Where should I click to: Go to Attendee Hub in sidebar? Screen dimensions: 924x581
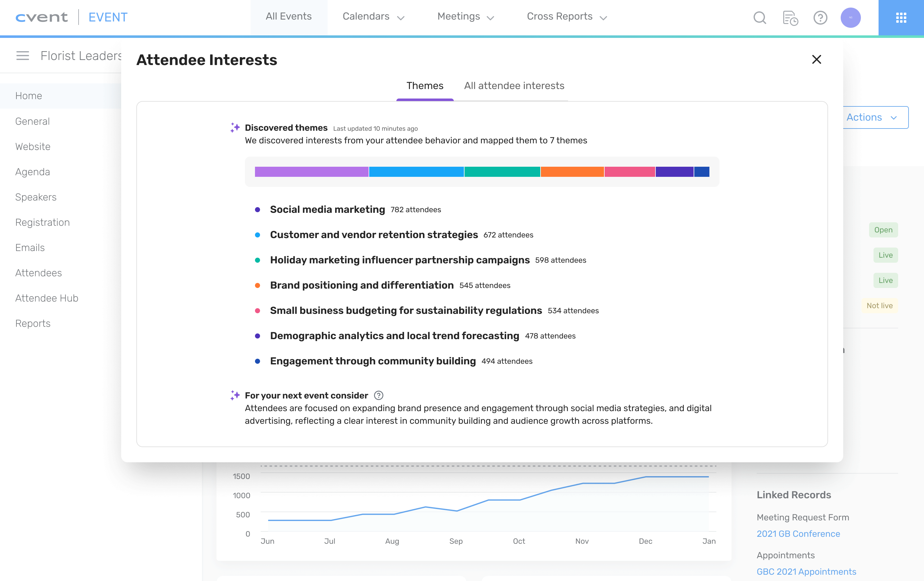tap(47, 298)
